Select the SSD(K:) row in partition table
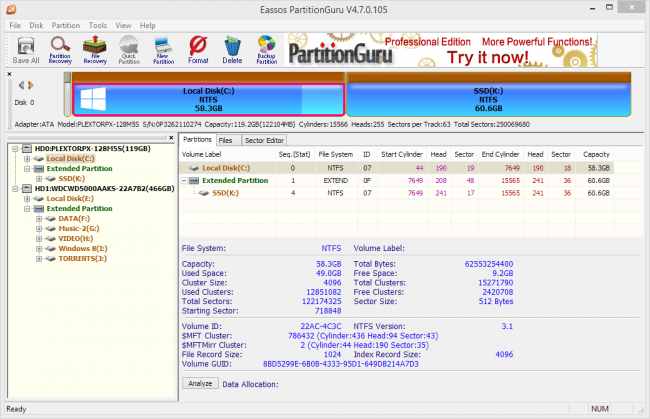Screen dimensions: 650x419 (x=397, y=193)
